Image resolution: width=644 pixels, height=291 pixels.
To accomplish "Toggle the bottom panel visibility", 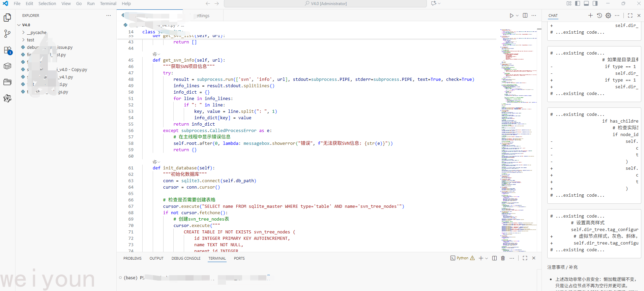I will tap(586, 4).
